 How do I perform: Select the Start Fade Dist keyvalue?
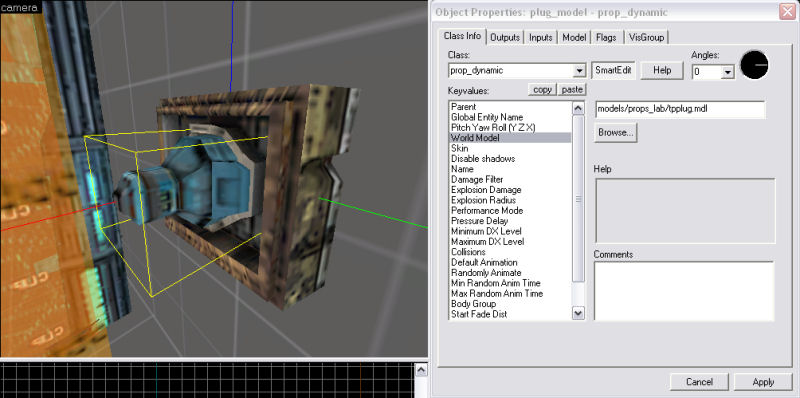tap(509, 314)
